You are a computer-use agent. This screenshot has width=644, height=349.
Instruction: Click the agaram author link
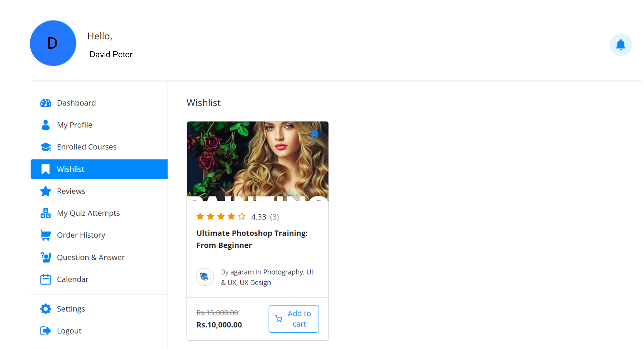click(x=242, y=272)
